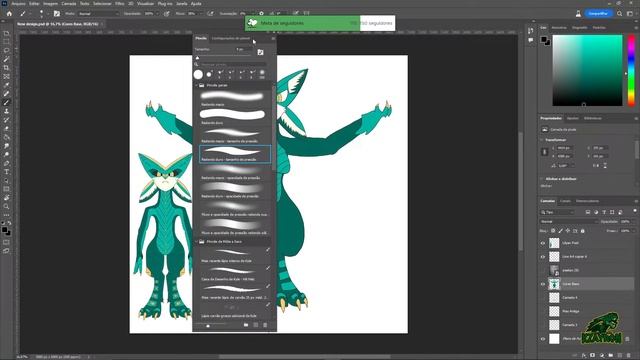Select the Rectangular Marquee tool
The width and height of the screenshot is (640, 360).
click(x=7, y=42)
